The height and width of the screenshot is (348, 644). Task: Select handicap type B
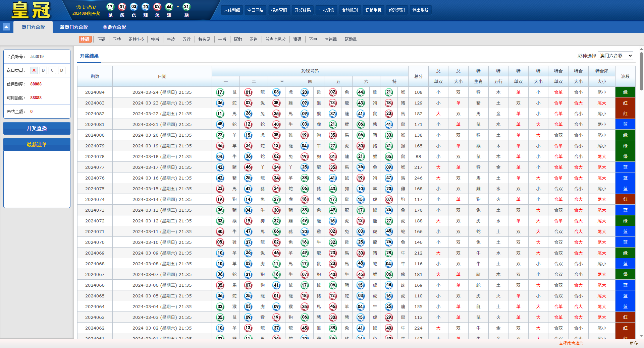[x=43, y=70]
